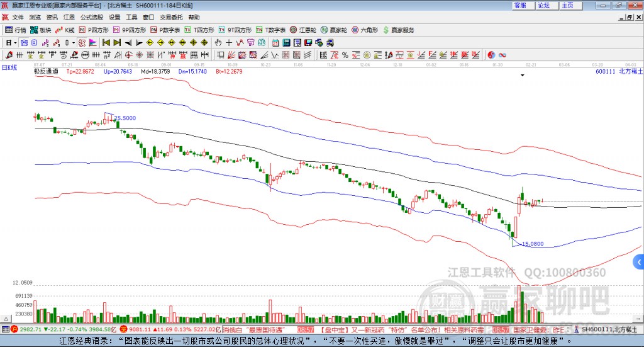Image resolution: width=644 pixels, height=347 pixels.
Task: Select the hand pan tool
Action: pos(218,43)
